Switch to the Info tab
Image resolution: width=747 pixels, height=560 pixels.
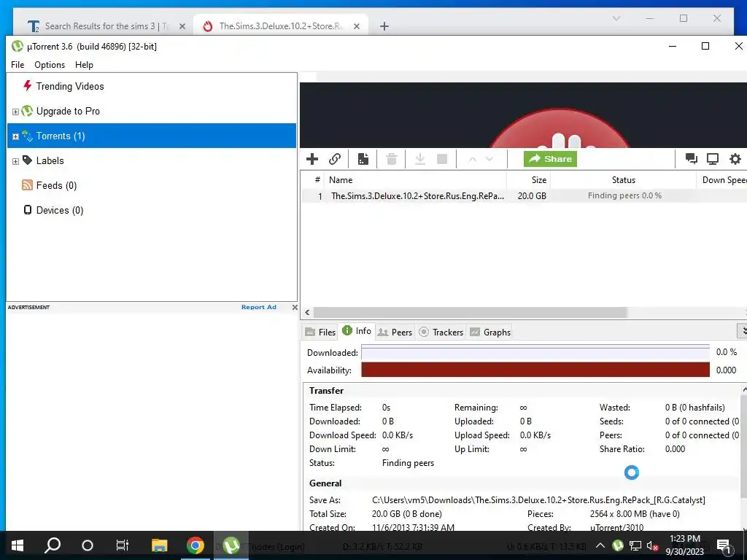[357, 331]
